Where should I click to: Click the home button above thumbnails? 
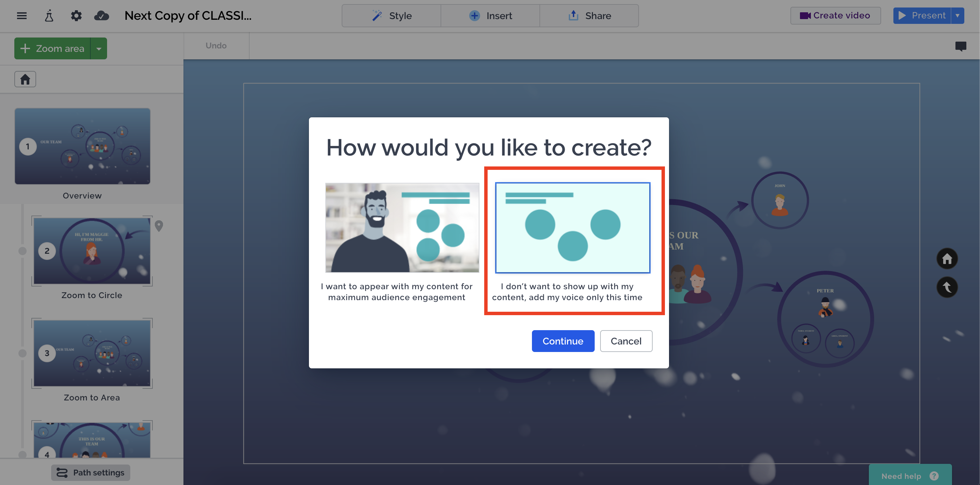tap(25, 79)
